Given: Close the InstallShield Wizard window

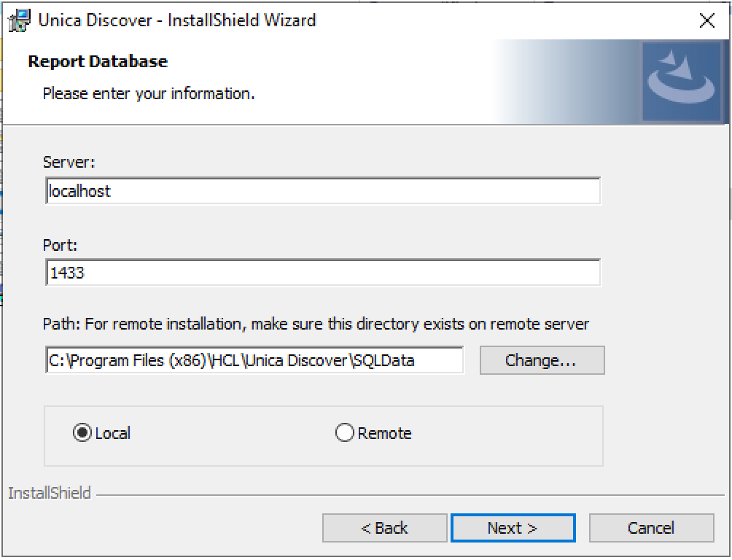Looking at the screenshot, I should (706, 20).
